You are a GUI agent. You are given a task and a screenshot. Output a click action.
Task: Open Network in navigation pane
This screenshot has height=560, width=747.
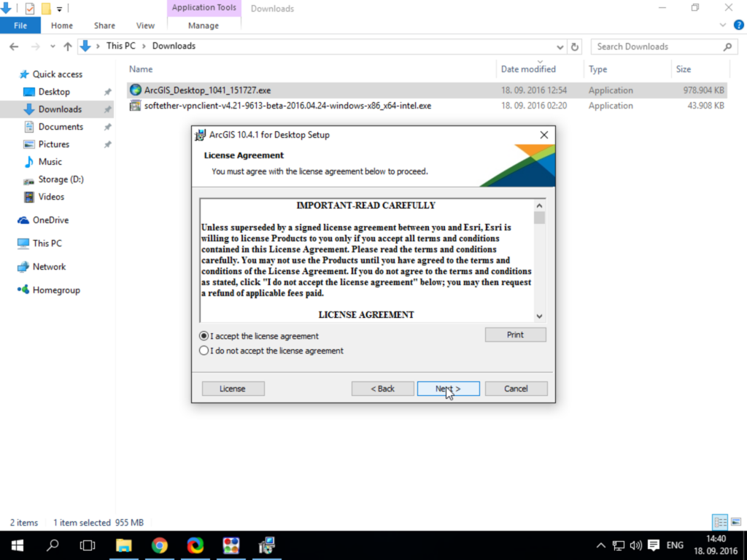[x=49, y=267]
